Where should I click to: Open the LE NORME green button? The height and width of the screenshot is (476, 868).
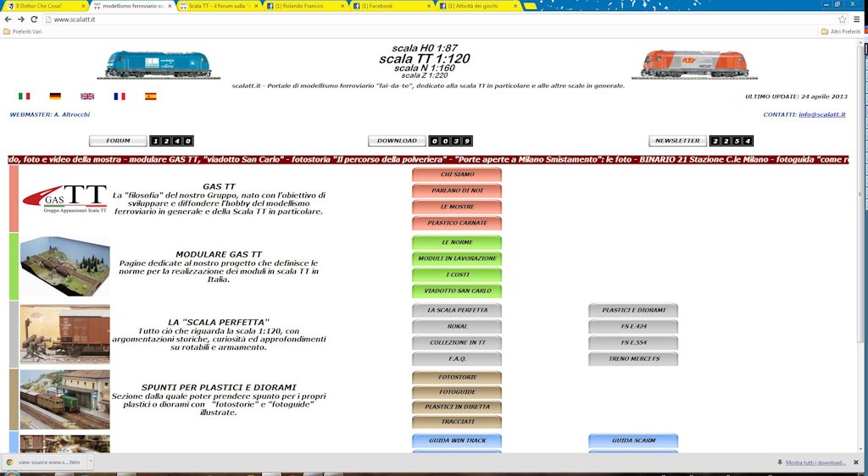pos(457,243)
